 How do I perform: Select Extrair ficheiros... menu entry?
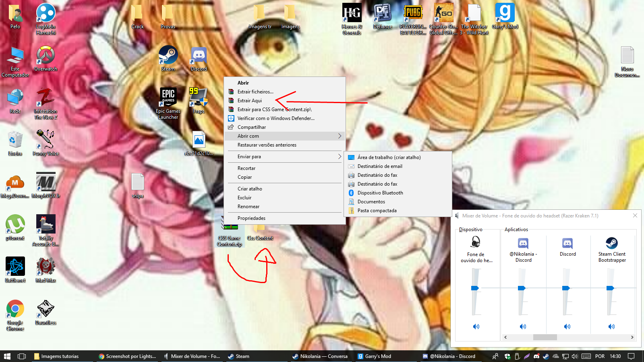click(284, 92)
